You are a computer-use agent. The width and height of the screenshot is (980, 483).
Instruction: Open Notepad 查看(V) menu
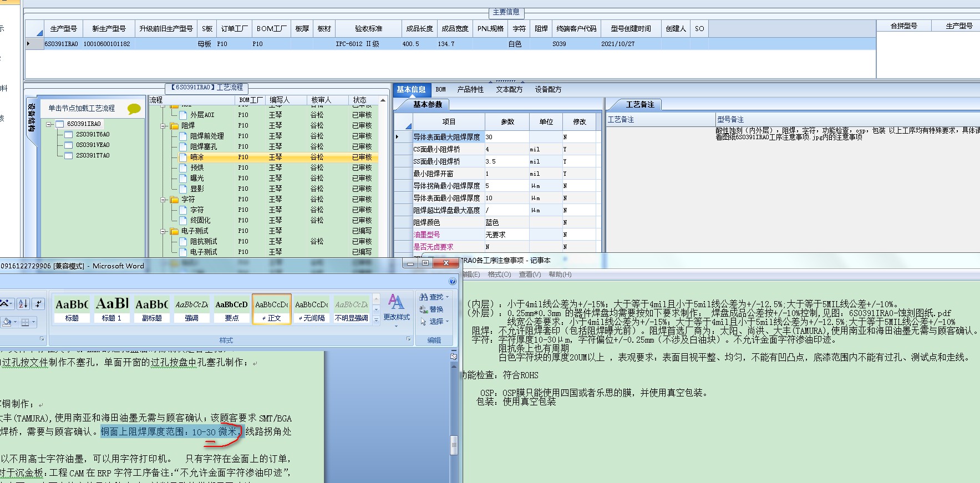coord(530,274)
